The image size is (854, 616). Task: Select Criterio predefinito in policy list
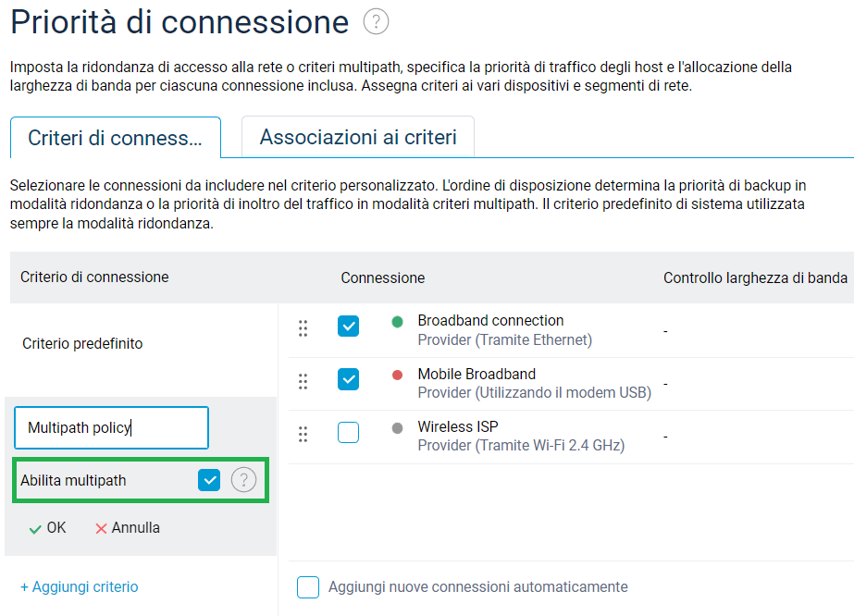pyautogui.click(x=82, y=344)
